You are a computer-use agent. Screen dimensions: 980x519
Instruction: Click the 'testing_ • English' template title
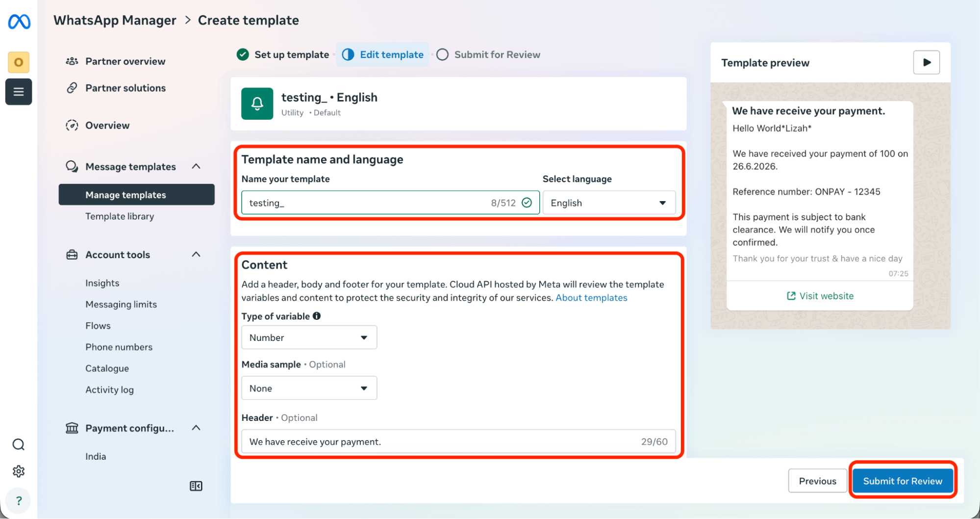point(329,97)
